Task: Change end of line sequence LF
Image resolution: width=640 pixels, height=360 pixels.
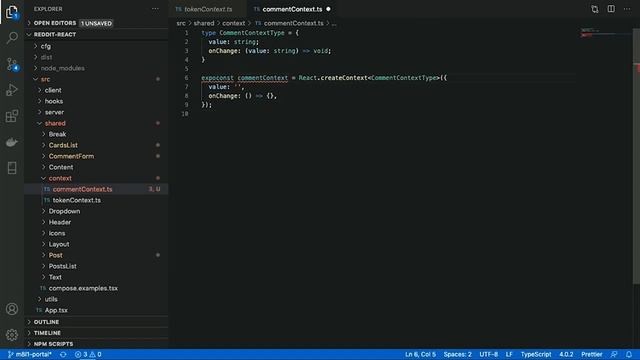Action: 509,354
